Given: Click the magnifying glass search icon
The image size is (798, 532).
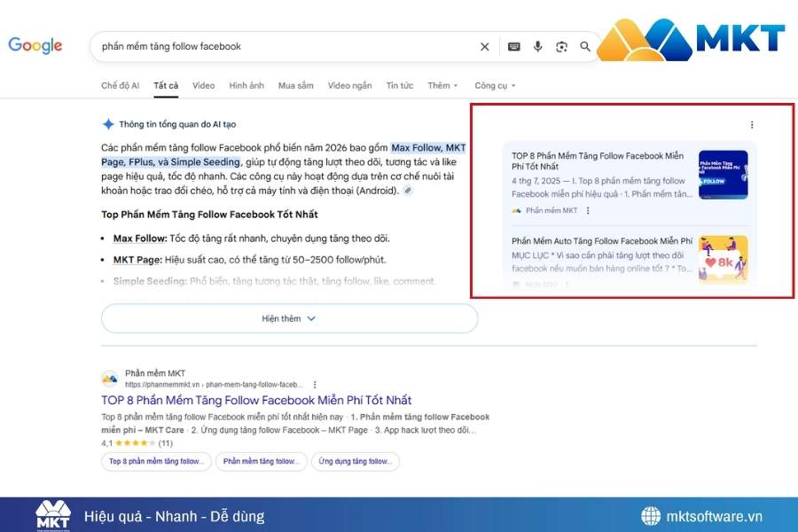Looking at the screenshot, I should [585, 46].
